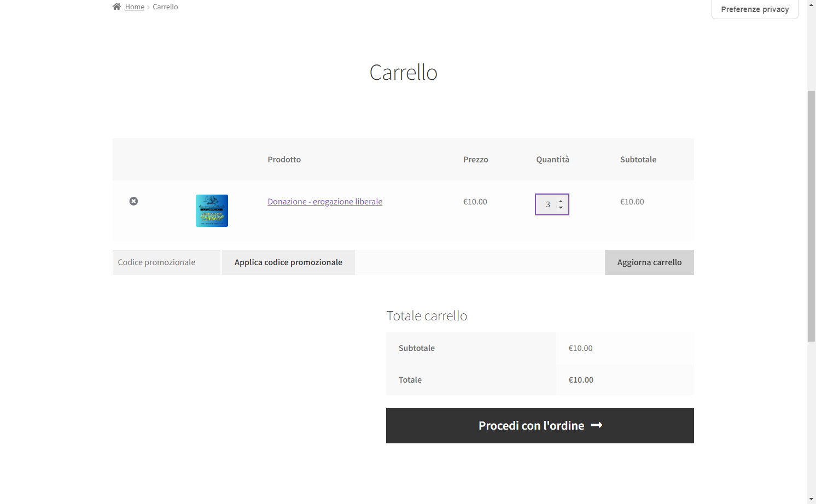This screenshot has height=504, width=816.
Task: Click the bold €10.00 Totale value
Action: click(581, 380)
